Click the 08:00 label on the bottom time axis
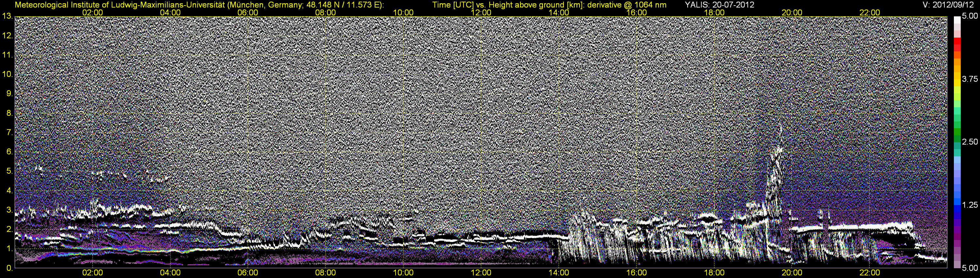The width and height of the screenshot is (980, 278). click(326, 273)
